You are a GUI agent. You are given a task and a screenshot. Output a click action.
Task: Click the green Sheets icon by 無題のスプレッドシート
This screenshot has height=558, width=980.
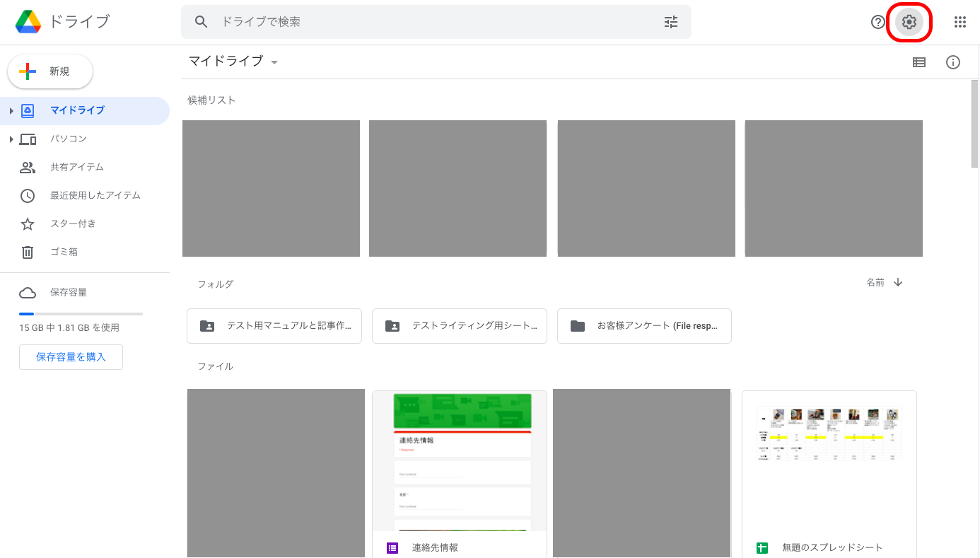(x=762, y=547)
